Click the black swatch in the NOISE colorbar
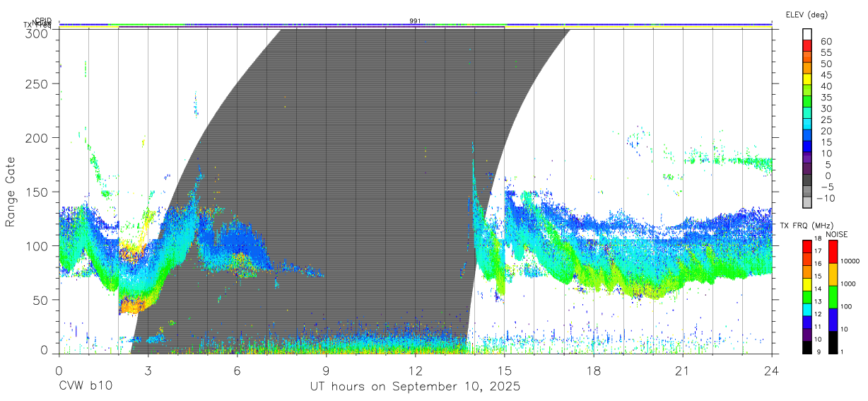 [833, 342]
